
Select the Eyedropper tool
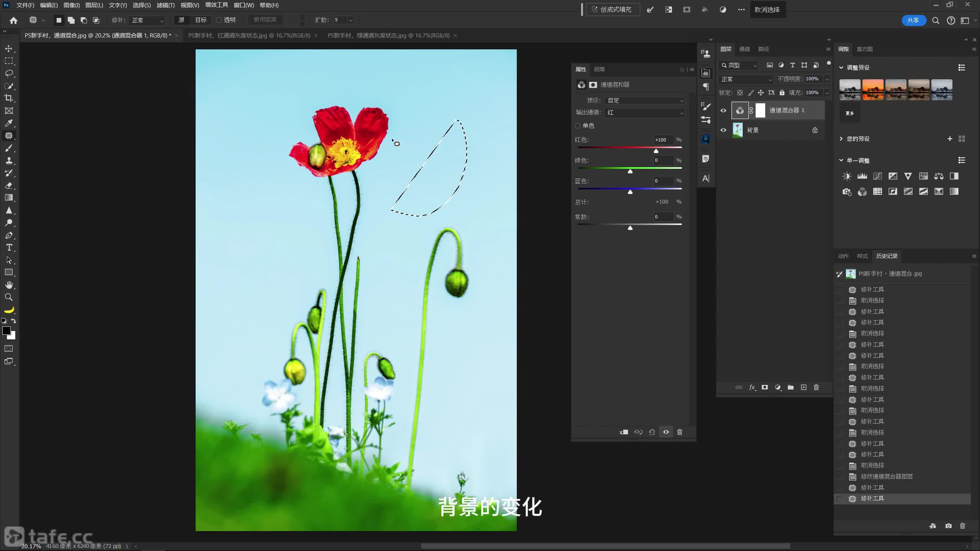pyautogui.click(x=9, y=123)
